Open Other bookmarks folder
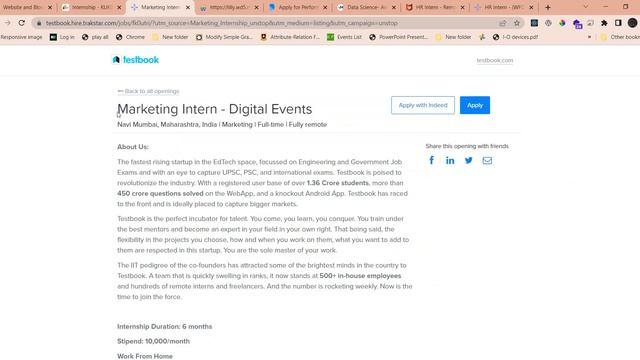This screenshot has height=360, width=640. pos(620,37)
